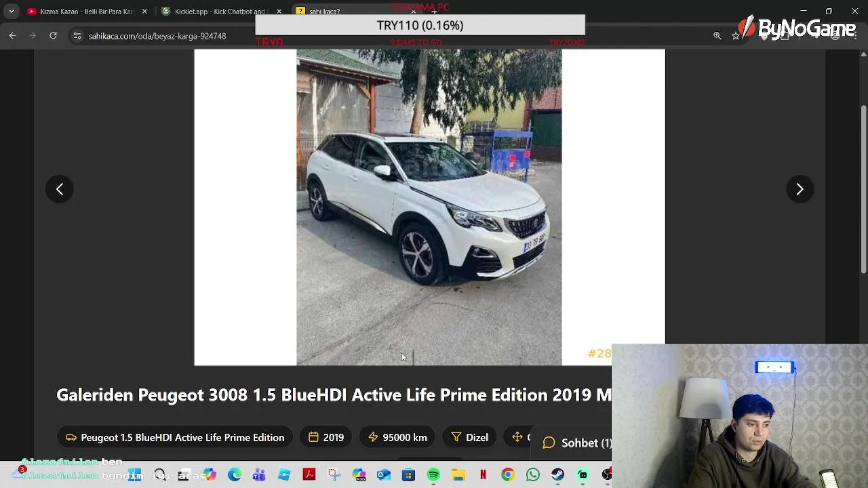This screenshot has height=488, width=868.
Task: Switch to Google Chrome in taskbar
Action: 508,475
